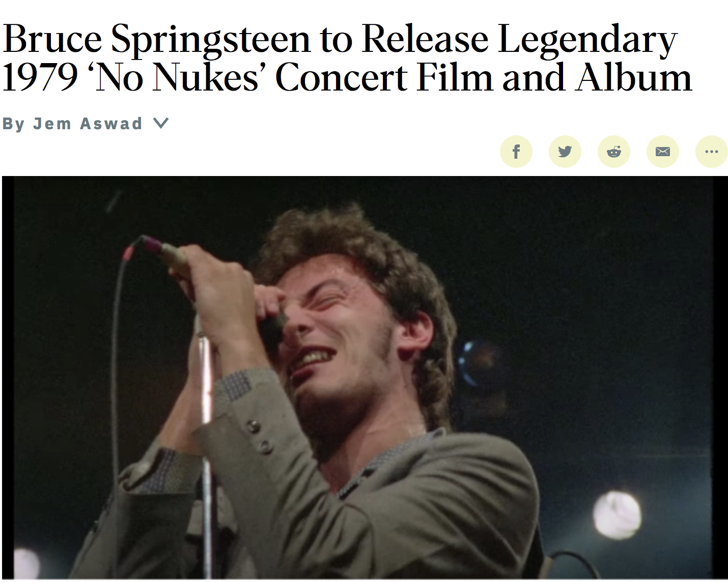Open more sharing options (three dots)

[712, 152]
